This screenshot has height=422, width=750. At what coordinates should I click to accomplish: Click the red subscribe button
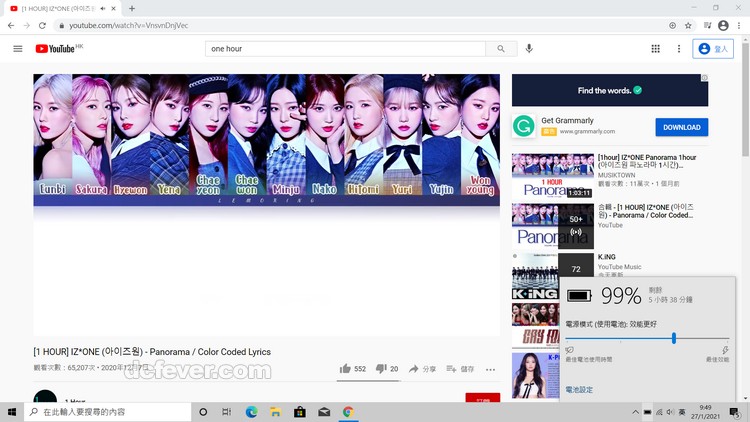[x=483, y=398]
